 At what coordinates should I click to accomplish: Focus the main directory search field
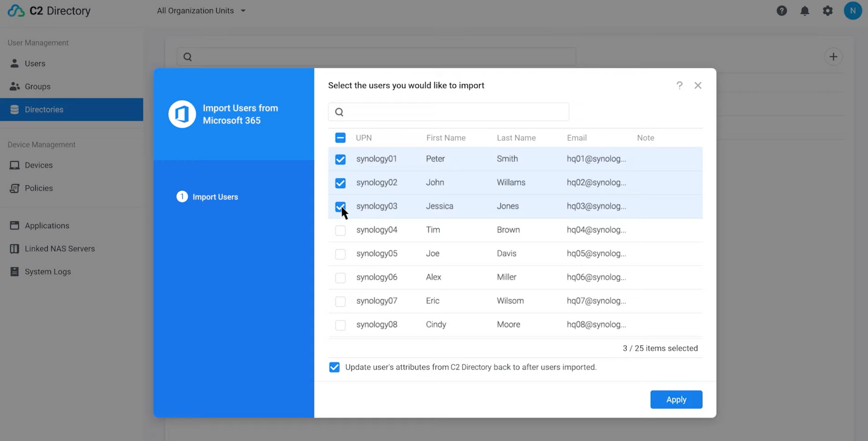click(376, 57)
